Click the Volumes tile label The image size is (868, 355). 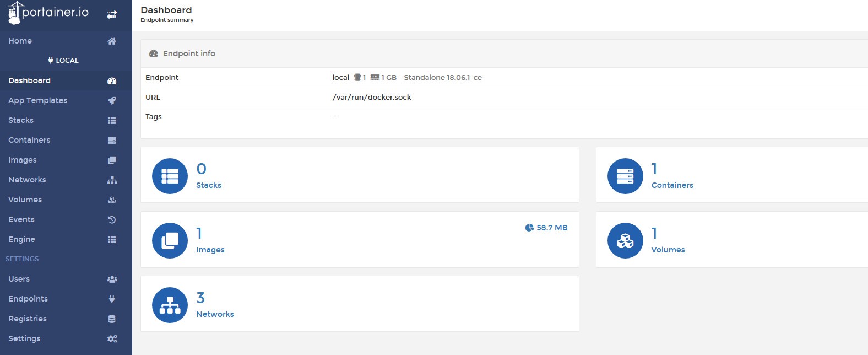pyautogui.click(x=668, y=250)
